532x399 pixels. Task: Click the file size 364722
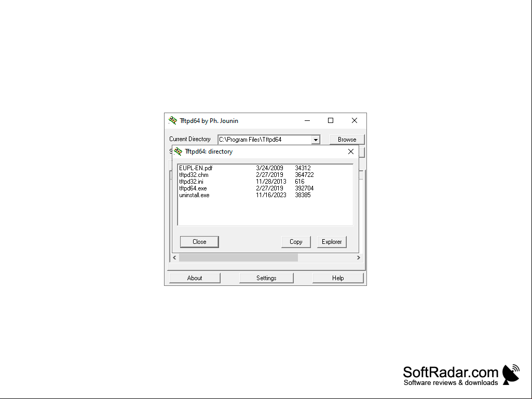304,175
